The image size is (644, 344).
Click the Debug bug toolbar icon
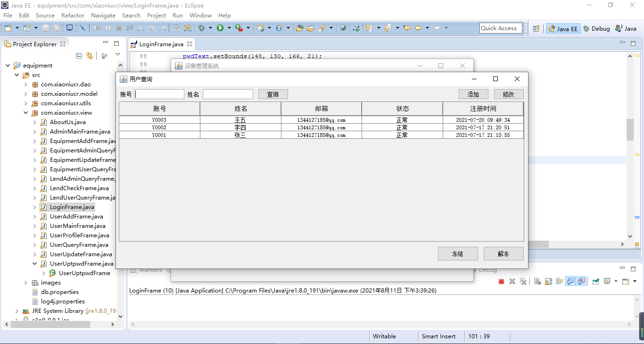pos(202,28)
